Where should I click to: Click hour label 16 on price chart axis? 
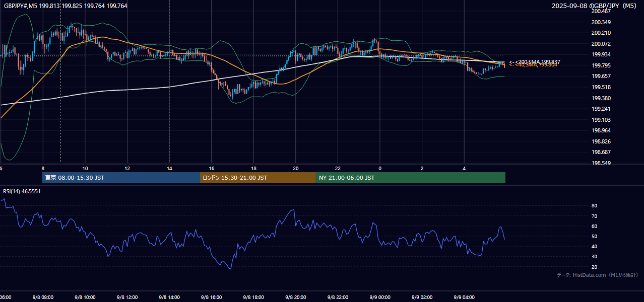[212, 168]
